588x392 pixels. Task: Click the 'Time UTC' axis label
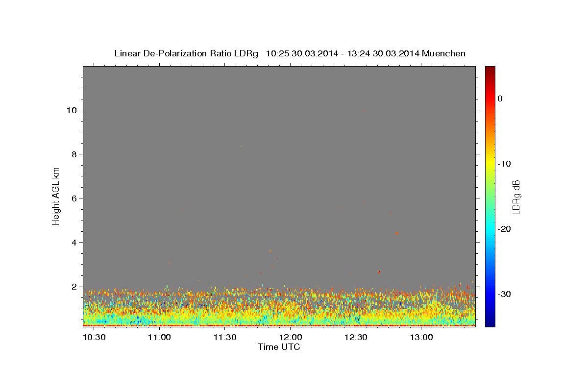click(x=279, y=347)
